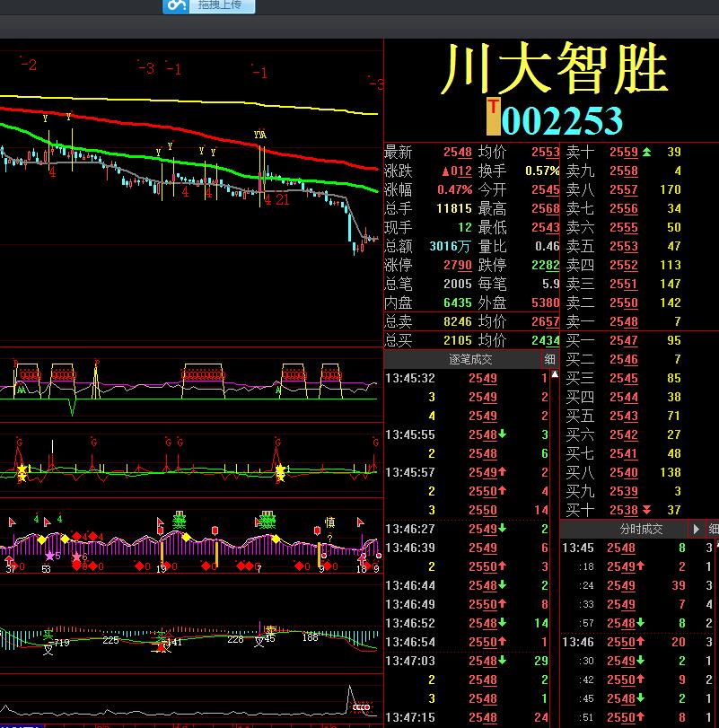Select sell level 卖一 price 2548
This screenshot has width=719, height=728.
tap(623, 321)
